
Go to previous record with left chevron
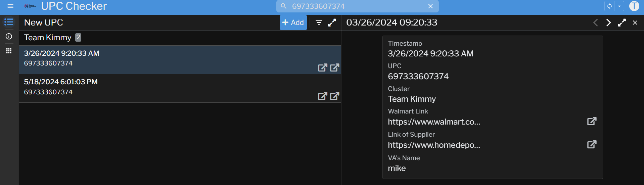coord(596,22)
